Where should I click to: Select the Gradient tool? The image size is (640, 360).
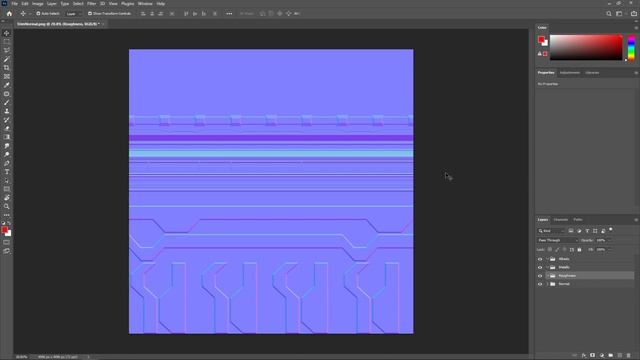(x=7, y=137)
